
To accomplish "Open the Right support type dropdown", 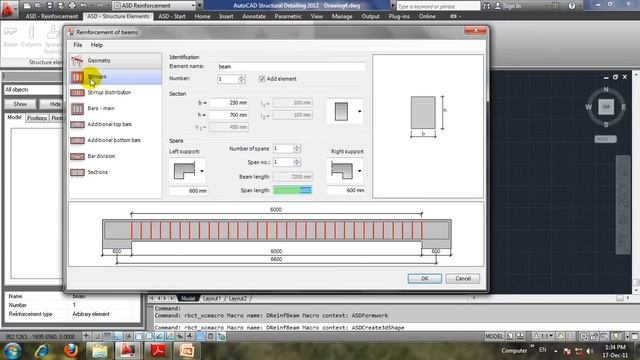I will click(x=359, y=171).
